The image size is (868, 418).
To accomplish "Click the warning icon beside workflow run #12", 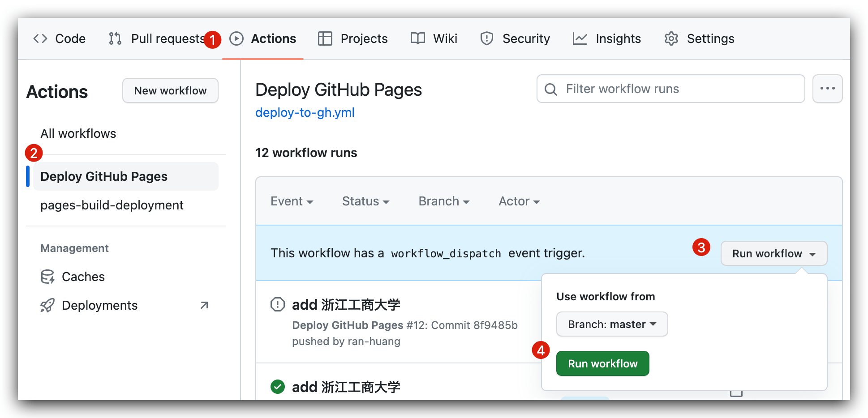I will [277, 304].
